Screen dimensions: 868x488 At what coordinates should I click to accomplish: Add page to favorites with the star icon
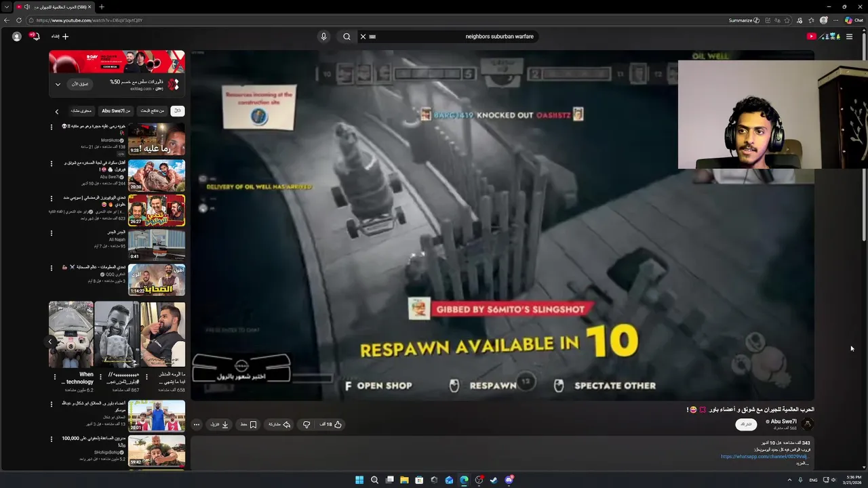[x=787, y=20]
